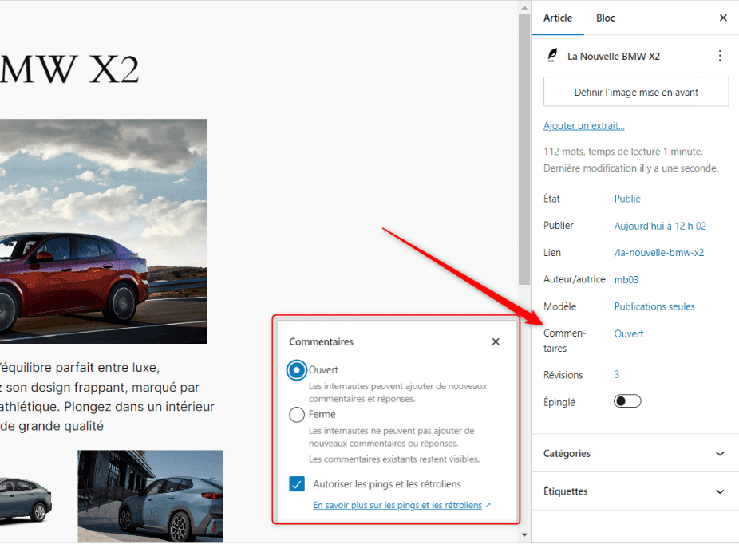Expand the Étiquettes panel
This screenshot has width=739, height=560.
(x=634, y=491)
